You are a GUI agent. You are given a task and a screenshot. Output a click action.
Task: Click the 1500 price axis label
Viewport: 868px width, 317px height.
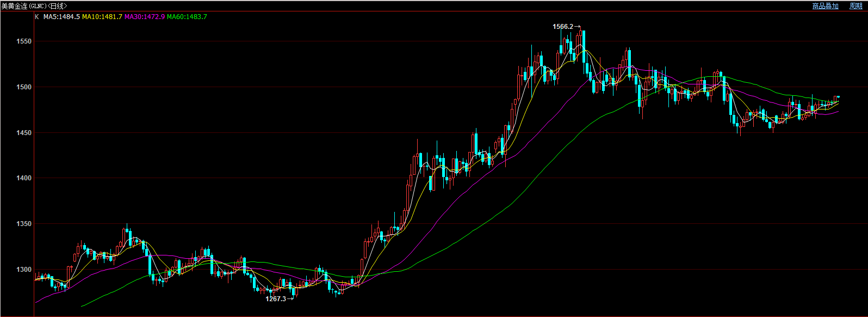tap(24, 87)
